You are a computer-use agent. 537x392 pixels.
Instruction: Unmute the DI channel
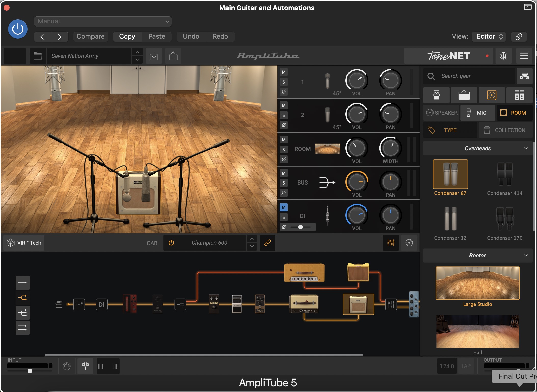(x=284, y=207)
